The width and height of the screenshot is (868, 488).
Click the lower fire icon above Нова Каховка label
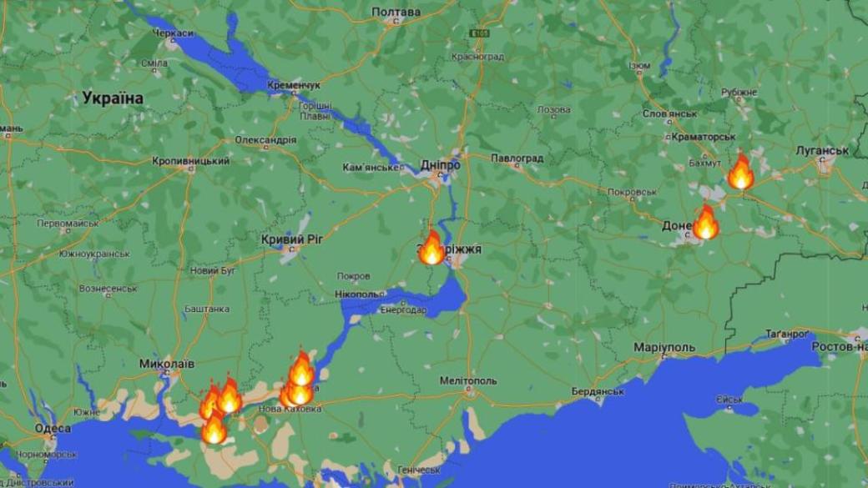[x=299, y=394]
